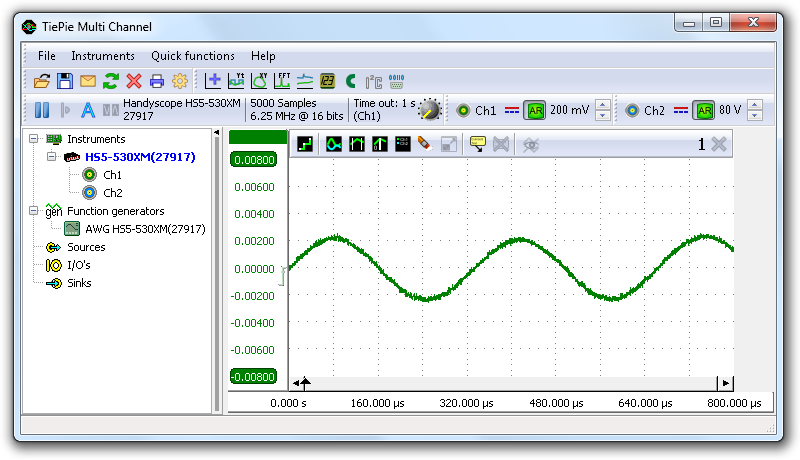This screenshot has height=460, width=800.
Task: Select AWG HS5-530XM(27917) in the tree
Action: click(x=145, y=229)
